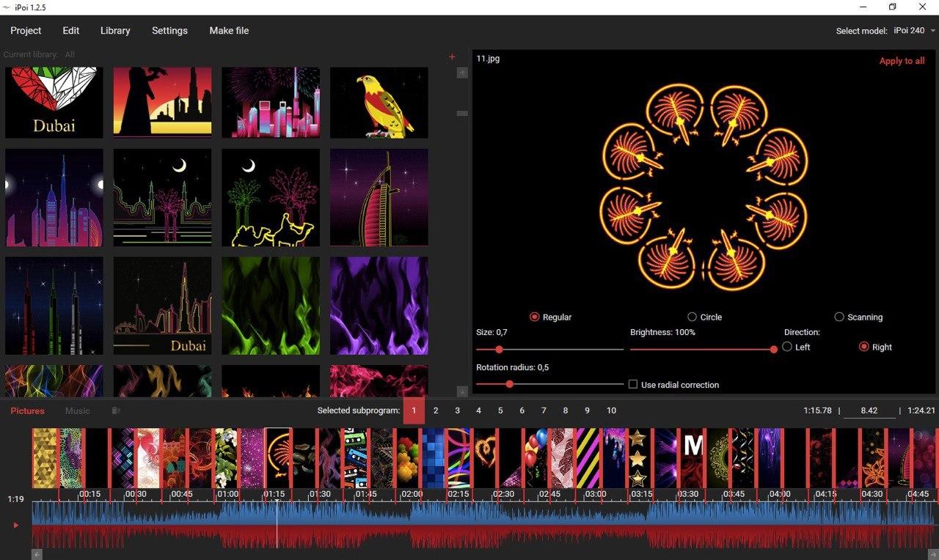Open the Settings menu
This screenshot has height=560, width=939.
[x=169, y=31]
